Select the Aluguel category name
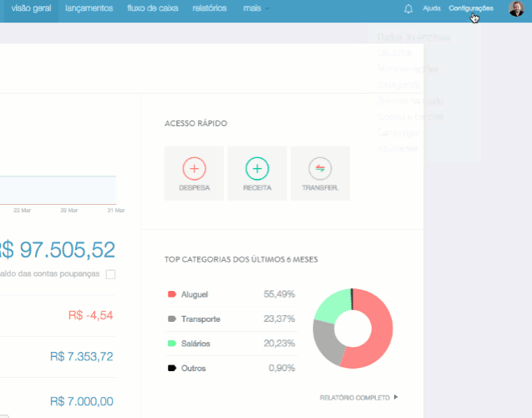 195,294
